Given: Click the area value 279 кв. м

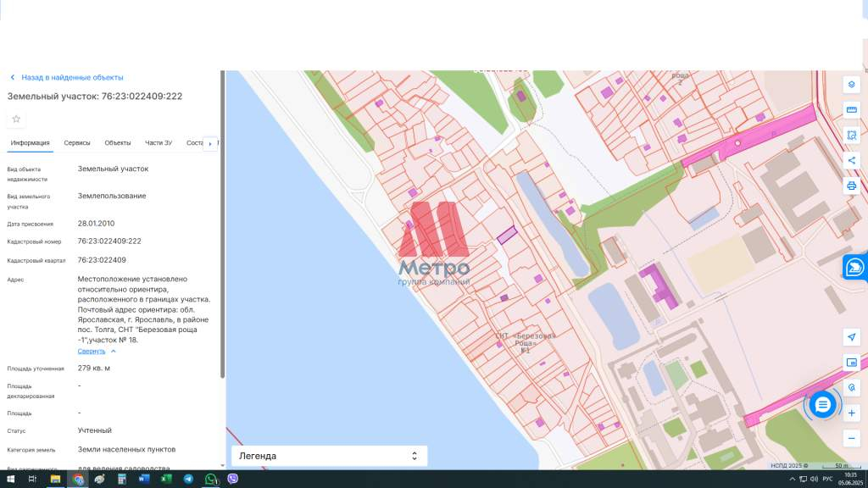Looking at the screenshot, I should click(x=93, y=368).
